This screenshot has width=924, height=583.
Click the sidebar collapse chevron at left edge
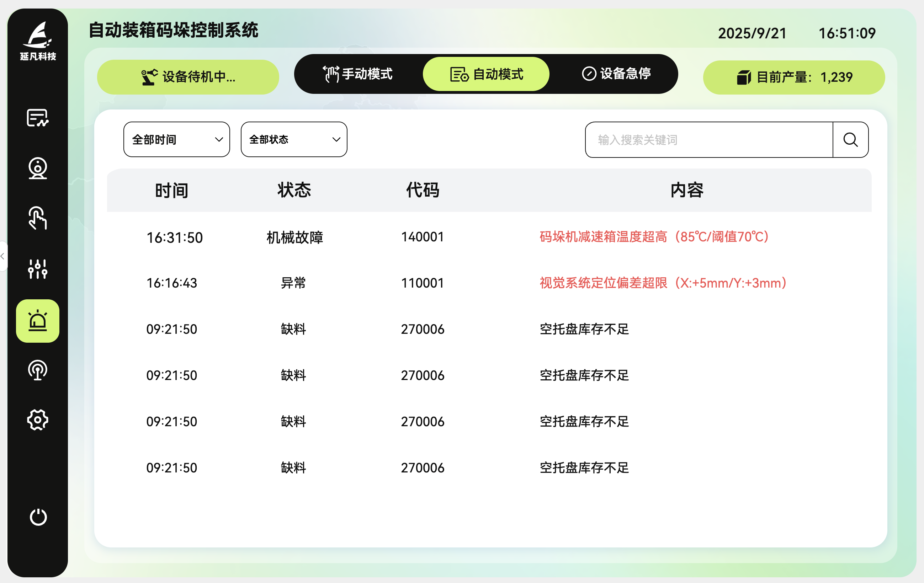coord(3,256)
